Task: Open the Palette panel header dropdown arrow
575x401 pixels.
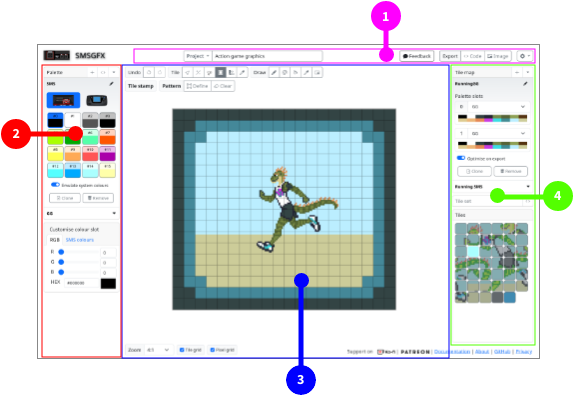Action: pyautogui.click(x=114, y=73)
